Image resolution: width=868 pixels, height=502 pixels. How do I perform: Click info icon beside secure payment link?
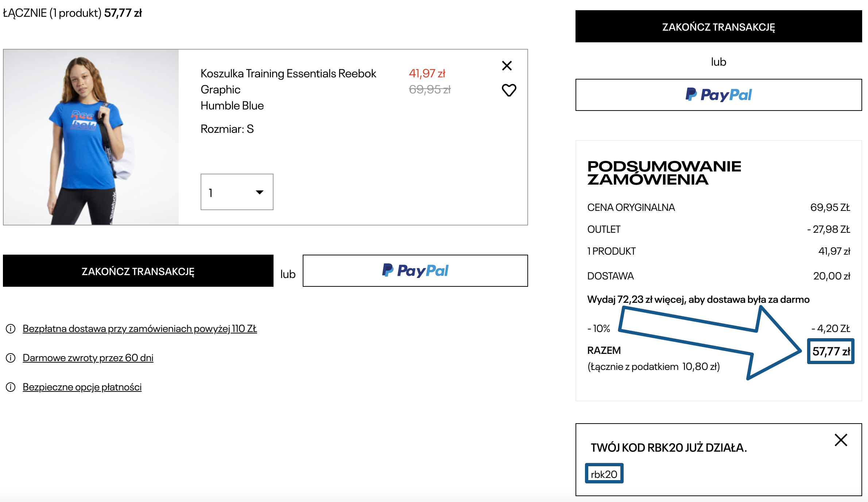click(x=11, y=387)
